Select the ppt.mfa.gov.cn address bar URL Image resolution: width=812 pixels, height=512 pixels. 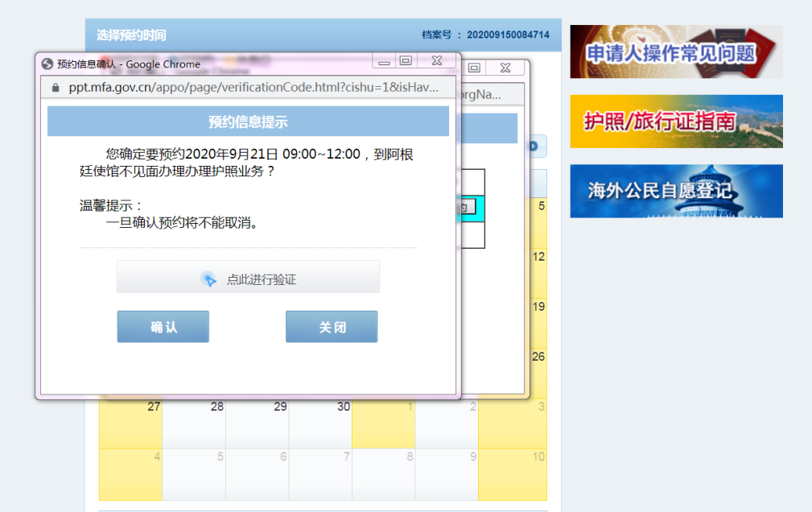pos(253,88)
